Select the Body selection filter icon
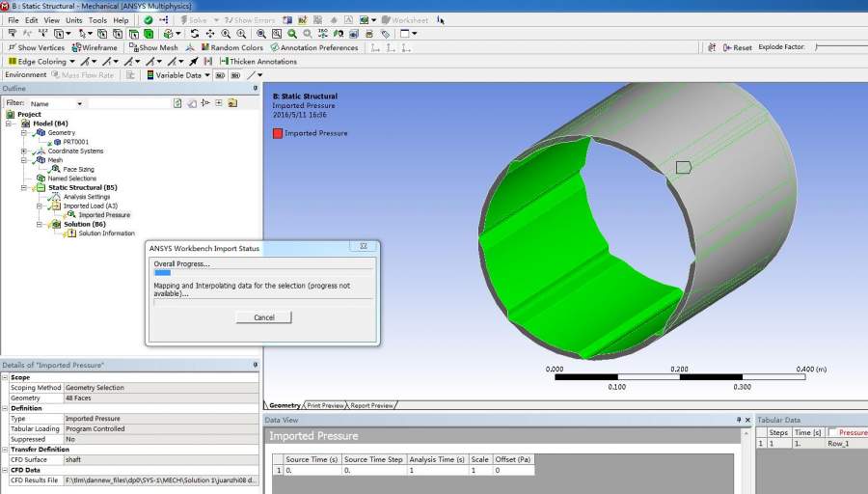The height and width of the screenshot is (494, 868). coord(149,34)
